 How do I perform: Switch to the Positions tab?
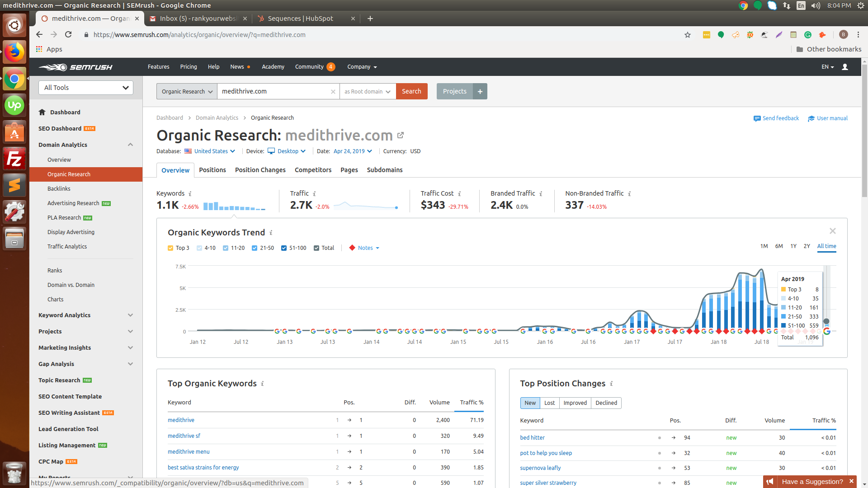212,170
